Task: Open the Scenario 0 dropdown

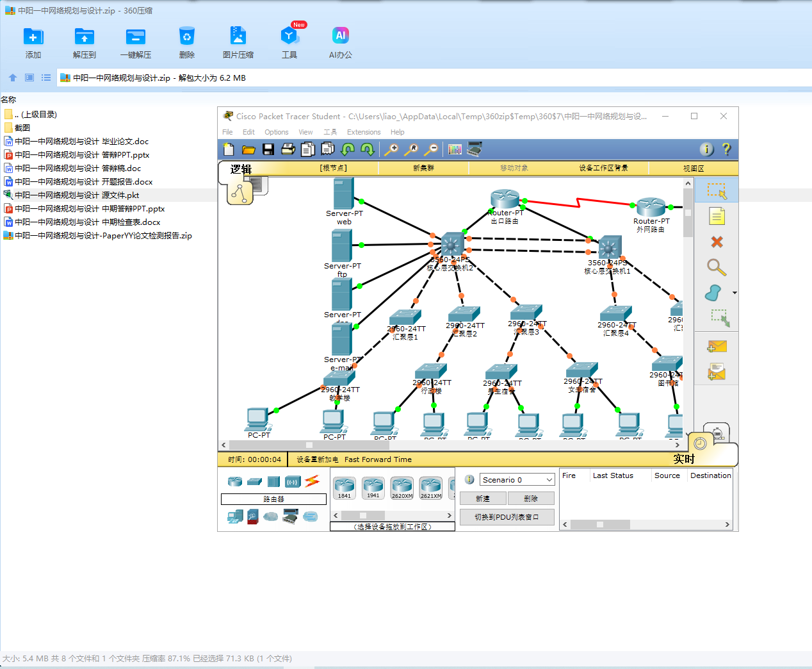Action: (517, 479)
